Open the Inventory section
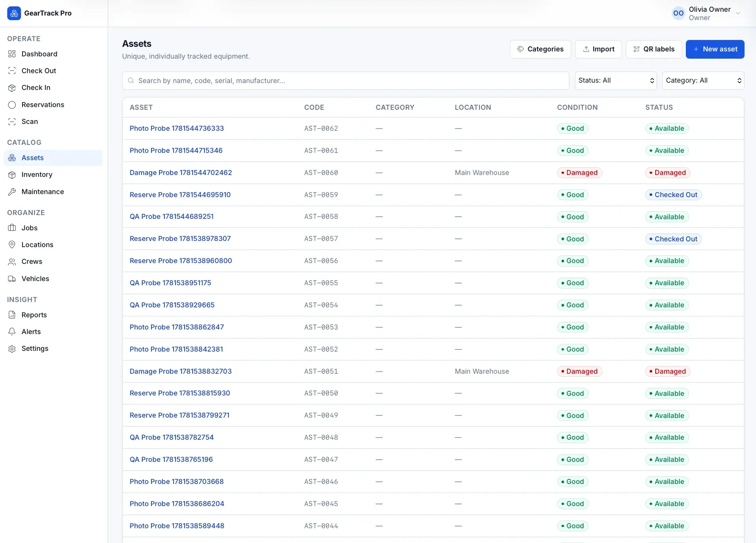The height and width of the screenshot is (543, 756). [x=53, y=175]
